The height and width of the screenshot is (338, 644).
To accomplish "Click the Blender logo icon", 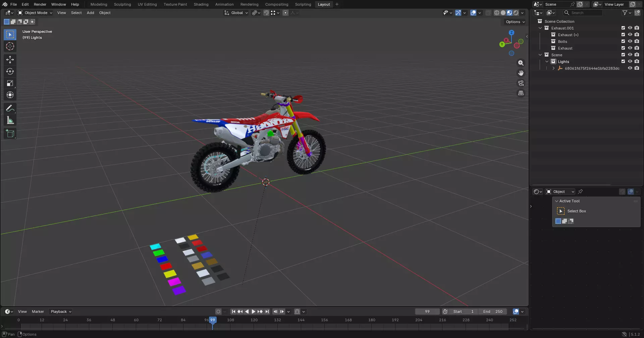I will [x=5, y=4].
